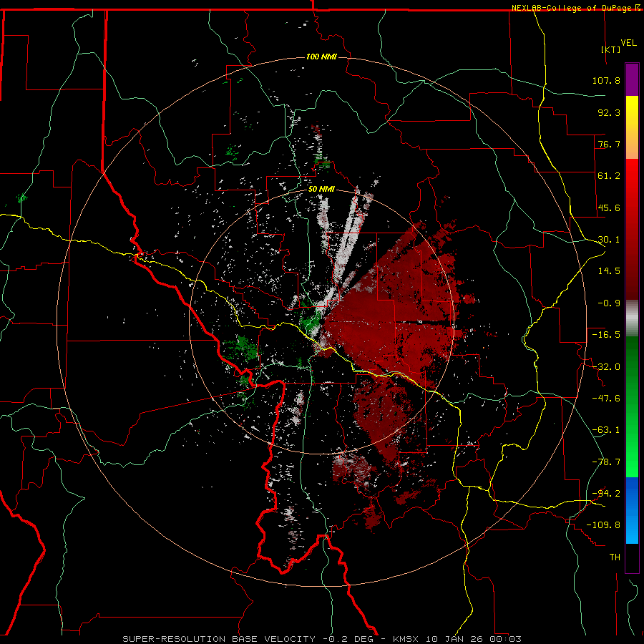
Task: Click the 14.5 scale value
Action: click(x=609, y=271)
